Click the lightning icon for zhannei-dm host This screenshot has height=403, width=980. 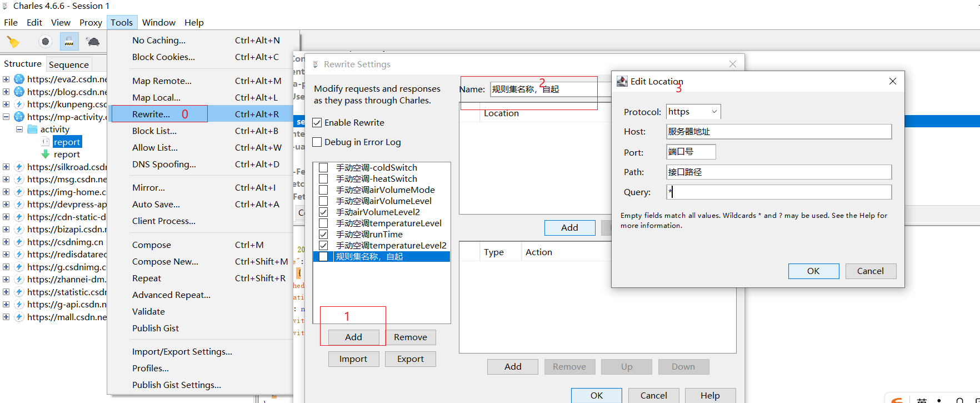coord(19,279)
